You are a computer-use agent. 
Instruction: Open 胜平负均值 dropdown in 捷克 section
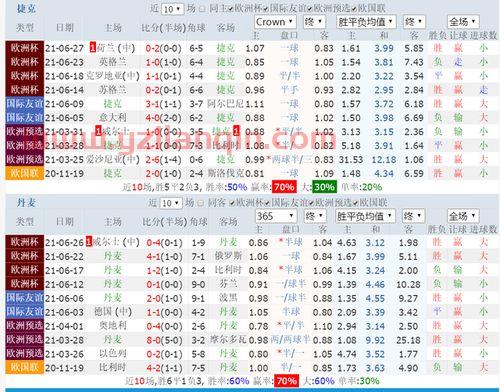[x=366, y=22]
